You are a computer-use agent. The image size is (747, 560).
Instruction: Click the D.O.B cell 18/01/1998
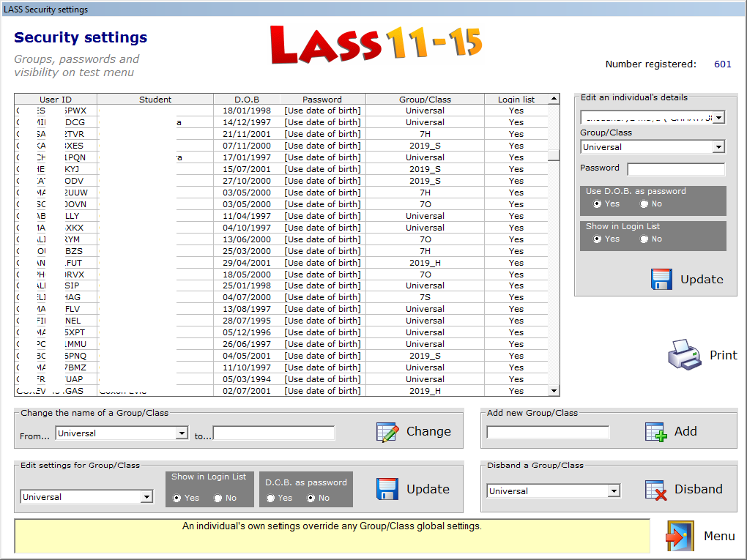[x=247, y=111]
